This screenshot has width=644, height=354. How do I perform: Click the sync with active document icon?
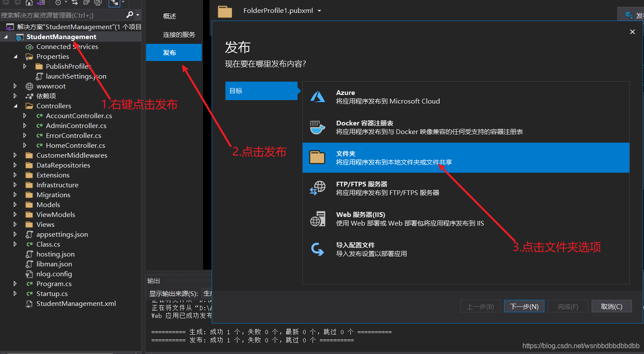[76, 3]
